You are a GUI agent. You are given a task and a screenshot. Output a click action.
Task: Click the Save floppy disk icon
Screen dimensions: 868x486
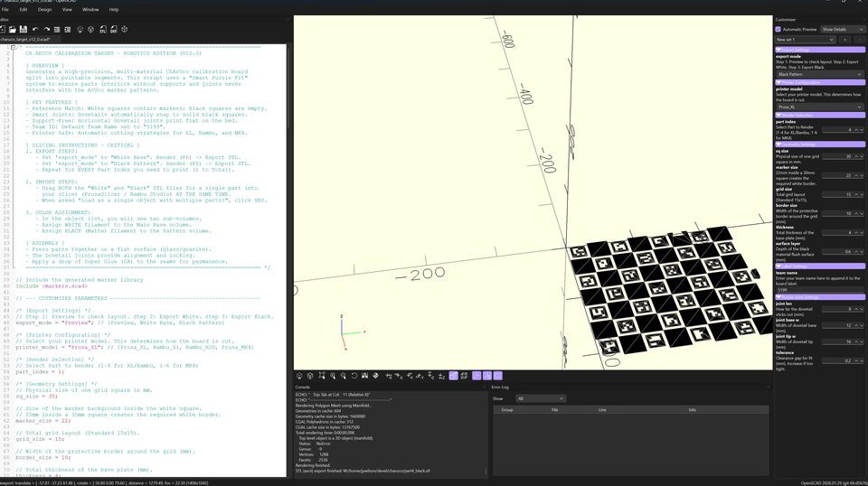pos(24,29)
